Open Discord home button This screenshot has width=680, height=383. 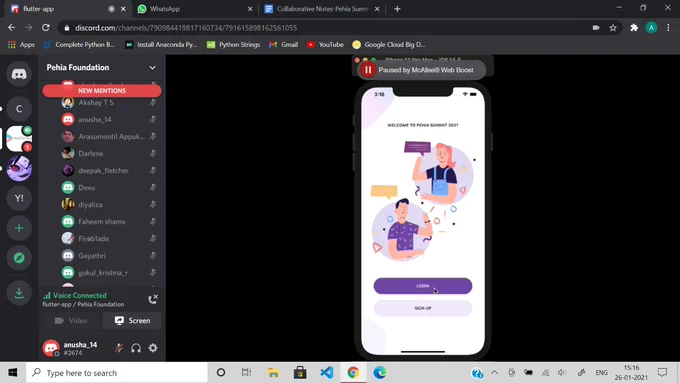point(19,74)
